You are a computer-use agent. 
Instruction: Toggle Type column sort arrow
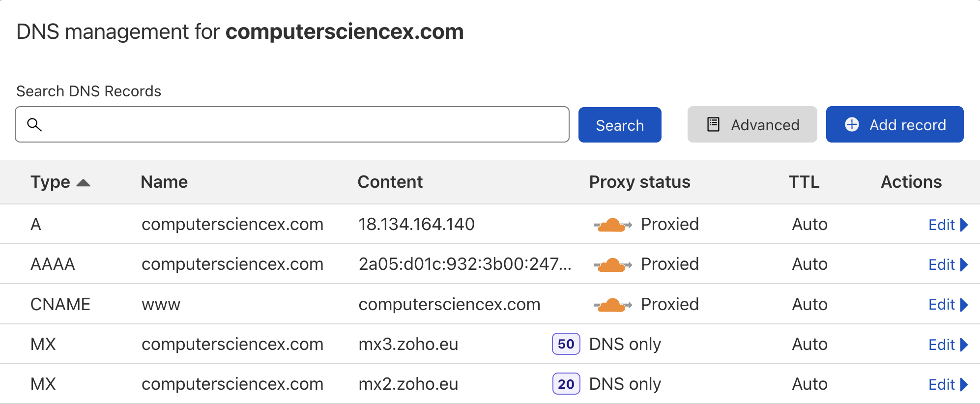[x=84, y=183]
